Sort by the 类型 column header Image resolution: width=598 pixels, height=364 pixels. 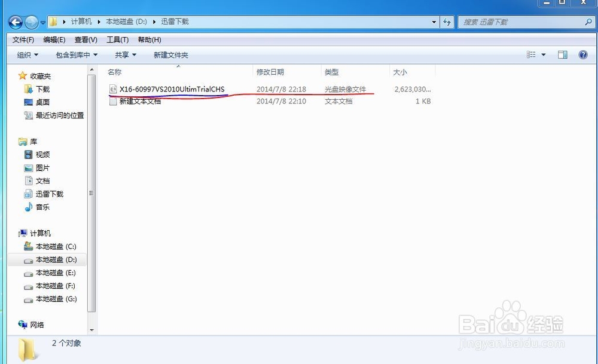(331, 72)
